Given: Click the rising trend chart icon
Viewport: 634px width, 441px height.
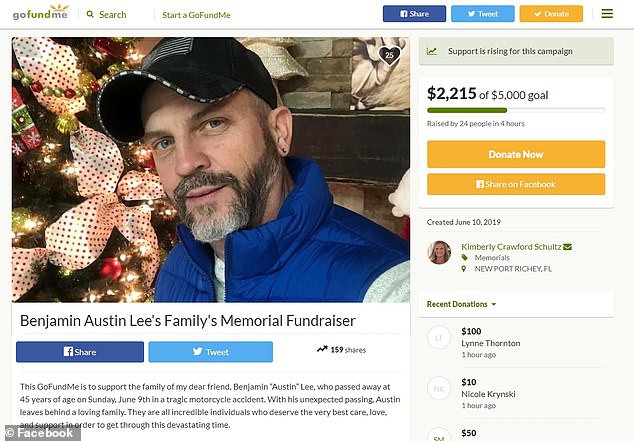Looking at the screenshot, I should (432, 51).
